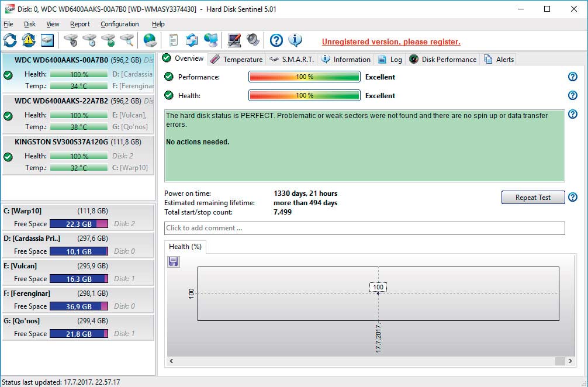Open the Help menu
This screenshot has width=588, height=387.
click(158, 24)
